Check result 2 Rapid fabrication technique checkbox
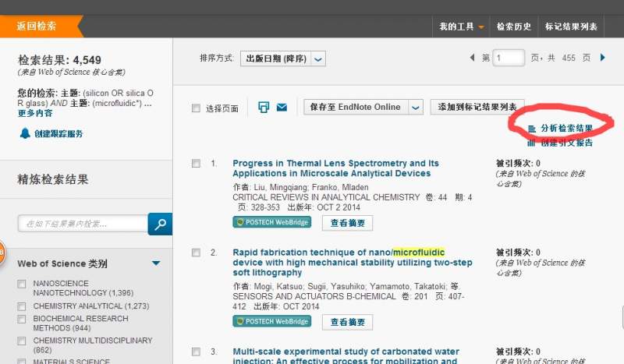624x364 pixels. [x=196, y=253]
